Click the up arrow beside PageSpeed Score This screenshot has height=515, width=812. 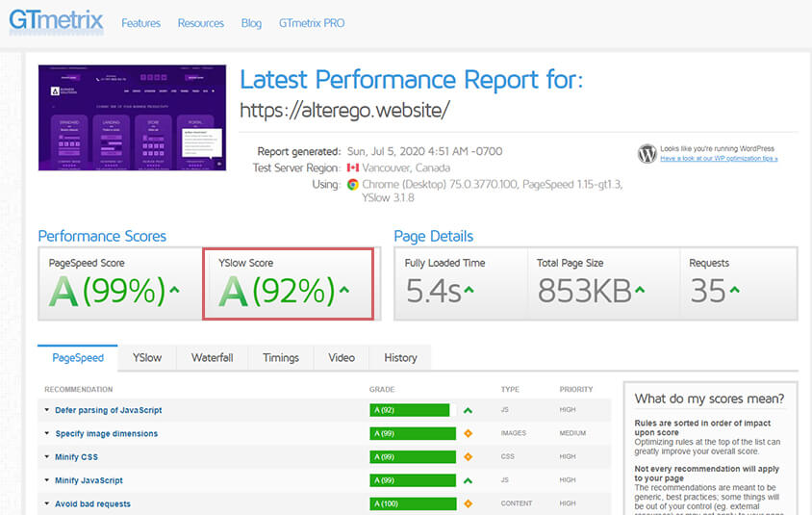click(x=174, y=290)
